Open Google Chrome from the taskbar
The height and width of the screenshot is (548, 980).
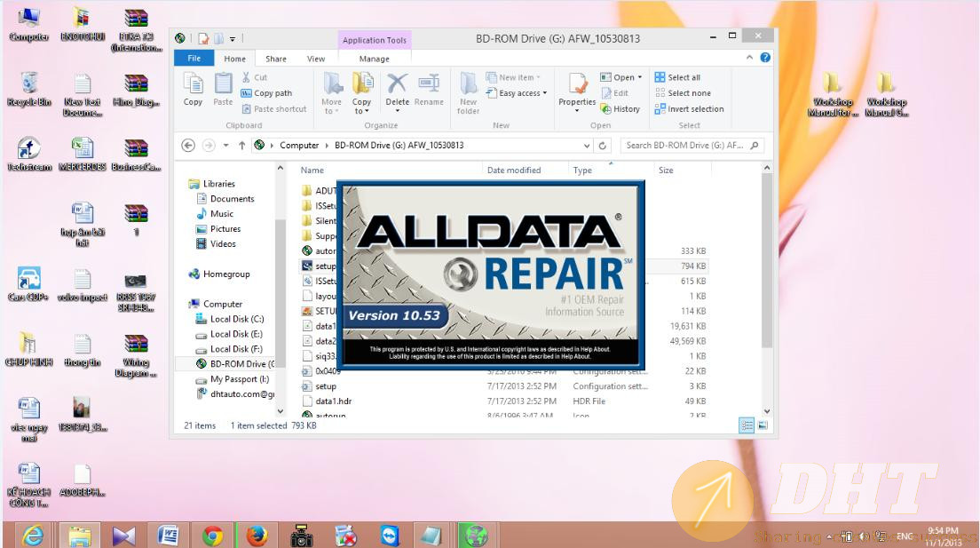(x=212, y=535)
